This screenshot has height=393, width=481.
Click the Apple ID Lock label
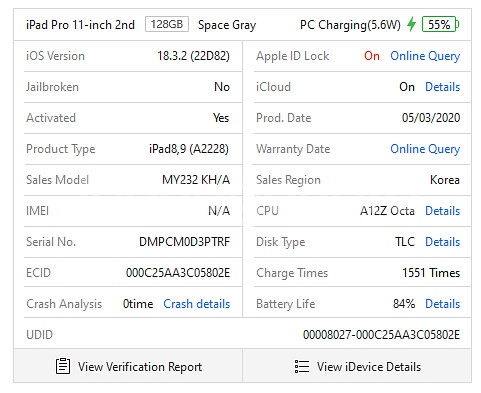pos(292,56)
